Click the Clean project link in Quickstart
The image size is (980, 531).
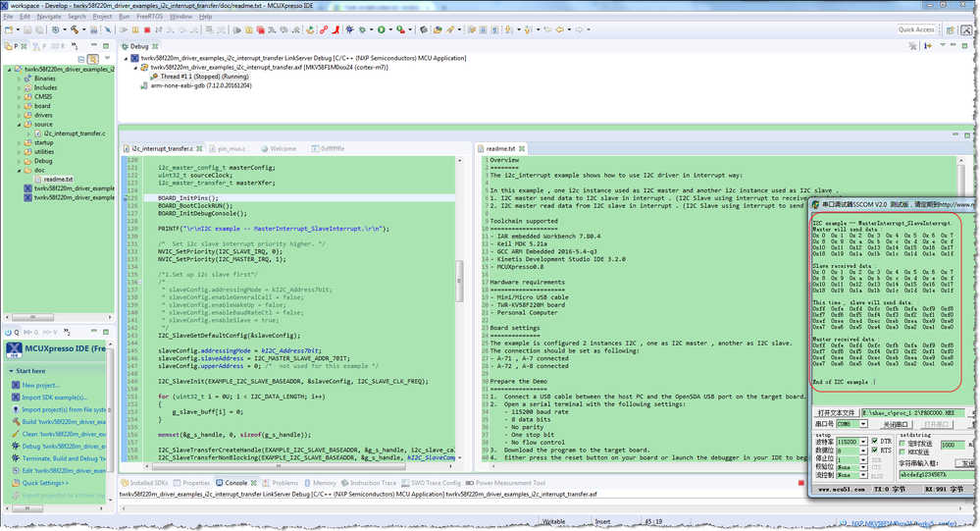[64, 434]
